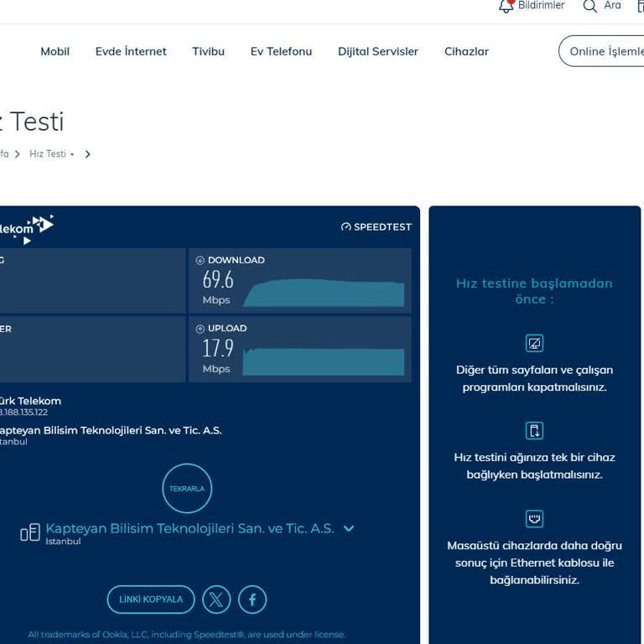This screenshot has width=644, height=644.
Task: Click the chevron after Hız Testi breadcrumb
Action: click(x=87, y=154)
